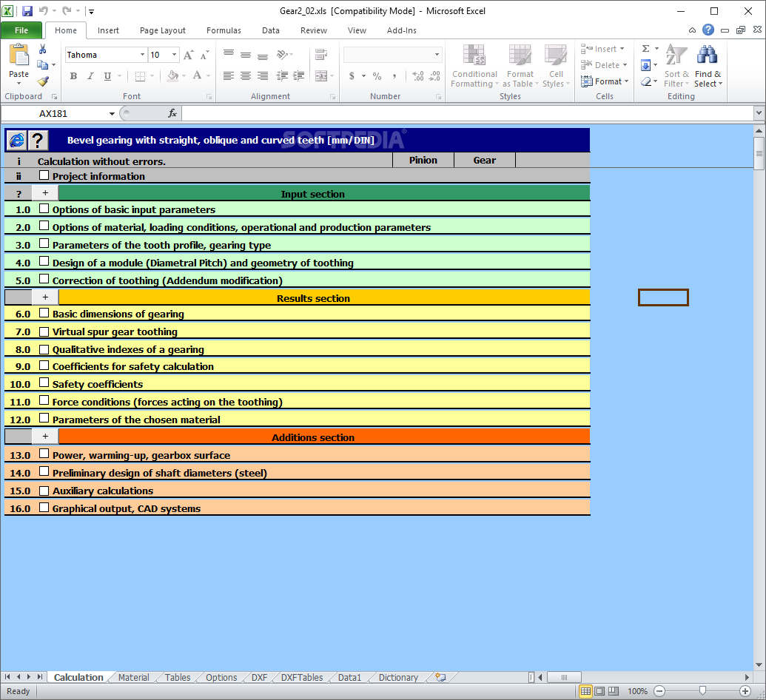Expand the Additions section with its plus button

45,437
